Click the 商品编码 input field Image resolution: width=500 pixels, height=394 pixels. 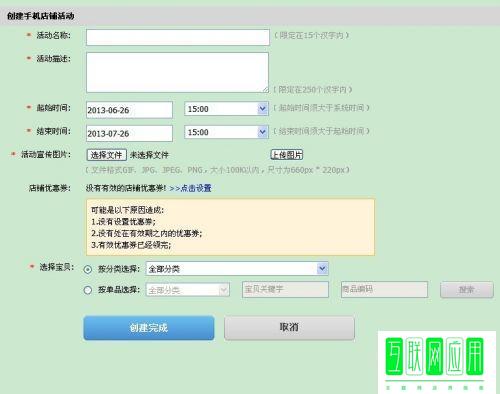click(x=384, y=289)
